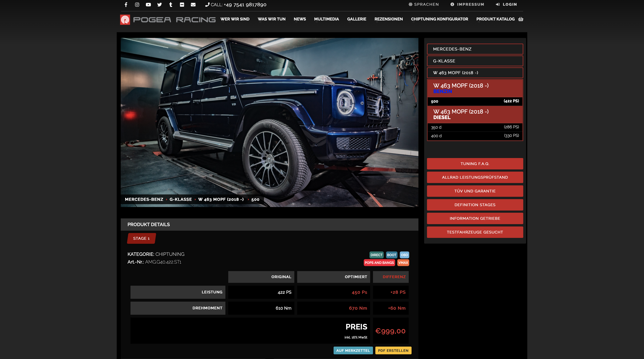Add product via Auf Merkzettel button
This screenshot has height=359, width=644.
353,350
